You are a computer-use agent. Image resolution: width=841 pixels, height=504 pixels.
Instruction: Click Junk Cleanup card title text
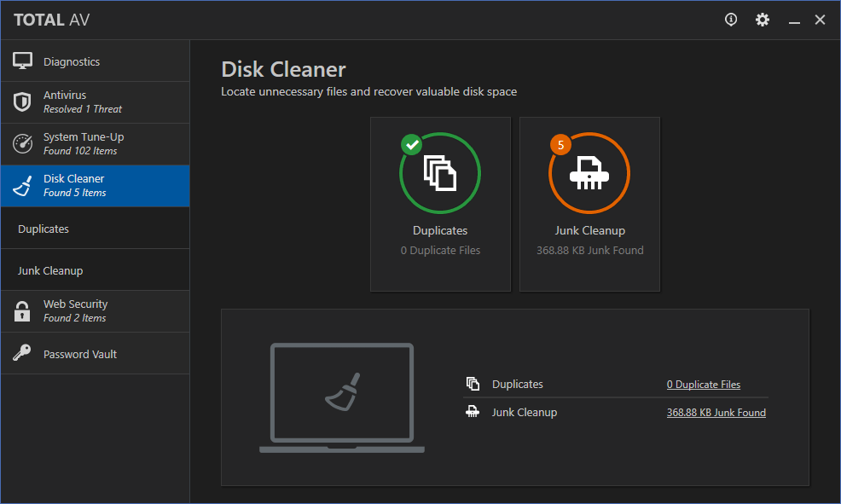click(589, 230)
